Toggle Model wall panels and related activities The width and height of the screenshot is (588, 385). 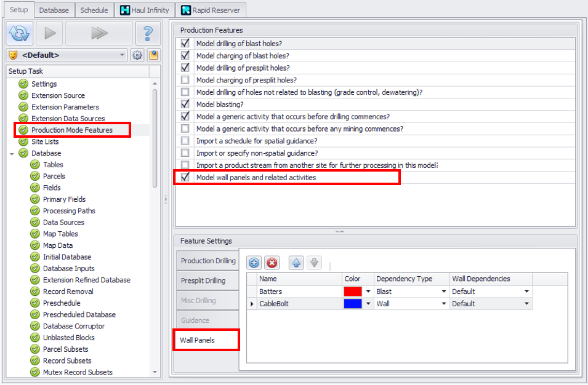click(x=185, y=177)
